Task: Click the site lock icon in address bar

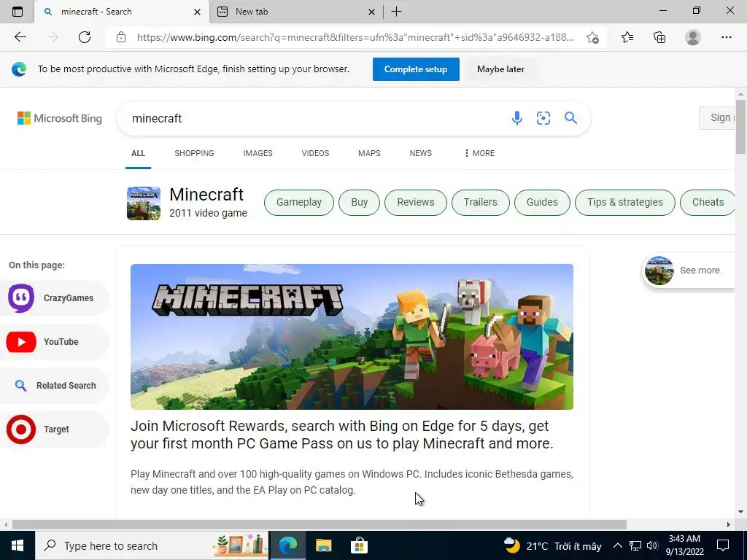Action: pos(121,37)
